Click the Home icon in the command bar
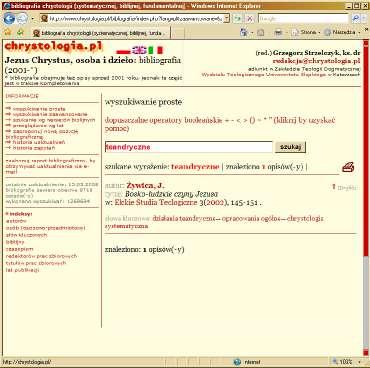 coord(244,32)
